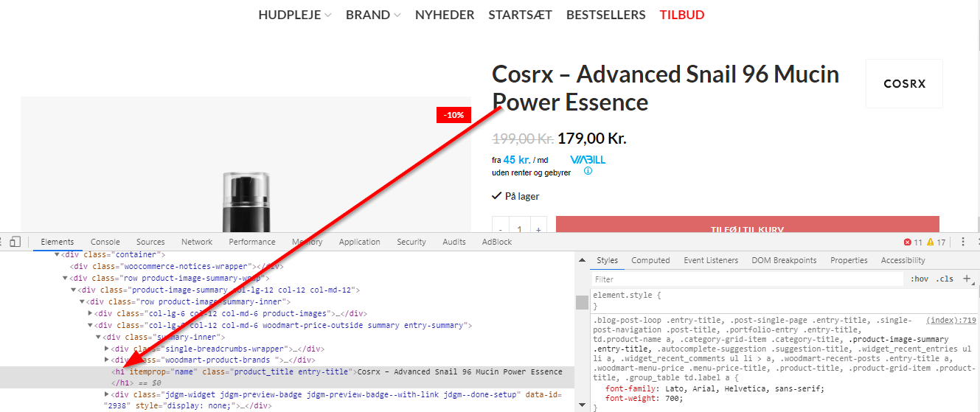This screenshot has height=412, width=980.
Task: Click the ViaBill info circle icon
Action: [x=588, y=171]
